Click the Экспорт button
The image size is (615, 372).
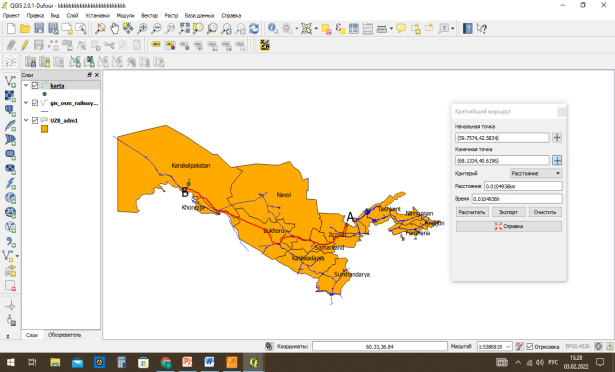click(x=508, y=212)
